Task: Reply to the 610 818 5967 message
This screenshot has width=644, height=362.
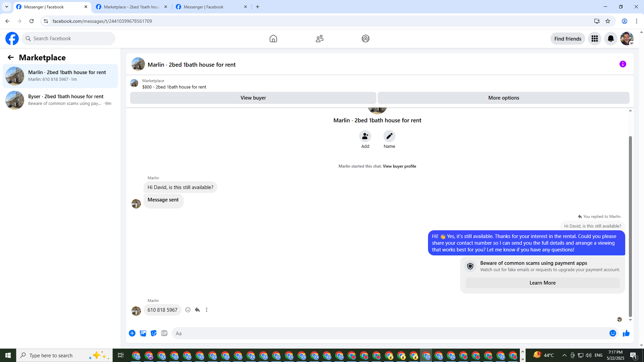Action: click(x=197, y=310)
